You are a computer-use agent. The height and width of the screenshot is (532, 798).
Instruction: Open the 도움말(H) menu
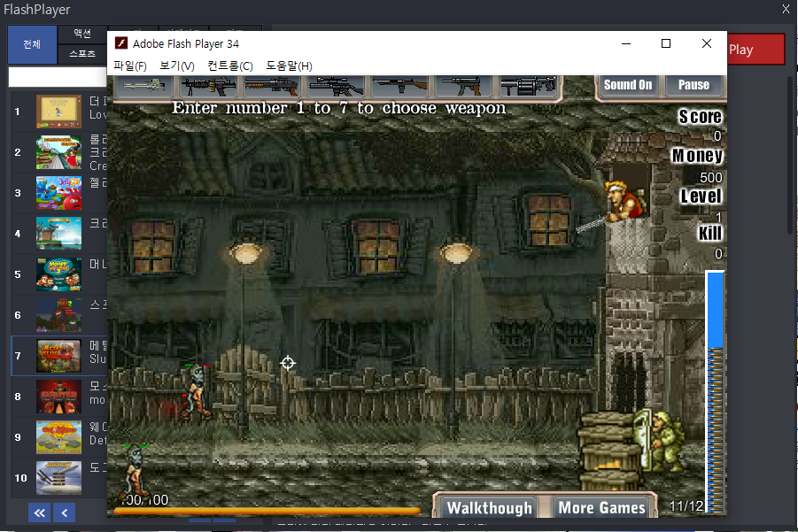pyautogui.click(x=289, y=66)
